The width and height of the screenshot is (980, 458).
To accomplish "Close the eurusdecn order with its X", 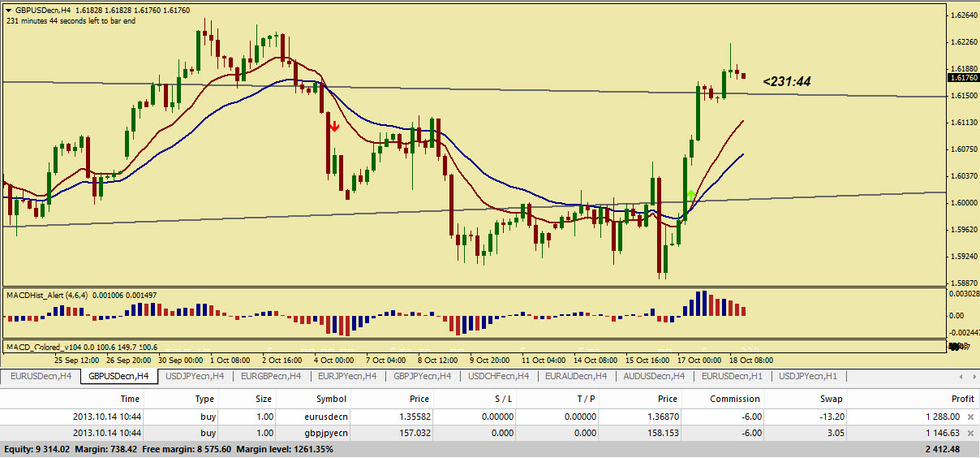I will click(x=970, y=416).
